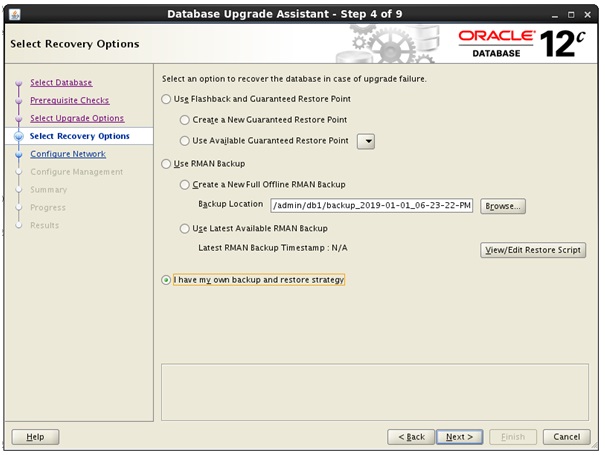Select Use Available Guaranteed Restore Point option
Viewport: 606px width, 455px height.
pyautogui.click(x=184, y=141)
